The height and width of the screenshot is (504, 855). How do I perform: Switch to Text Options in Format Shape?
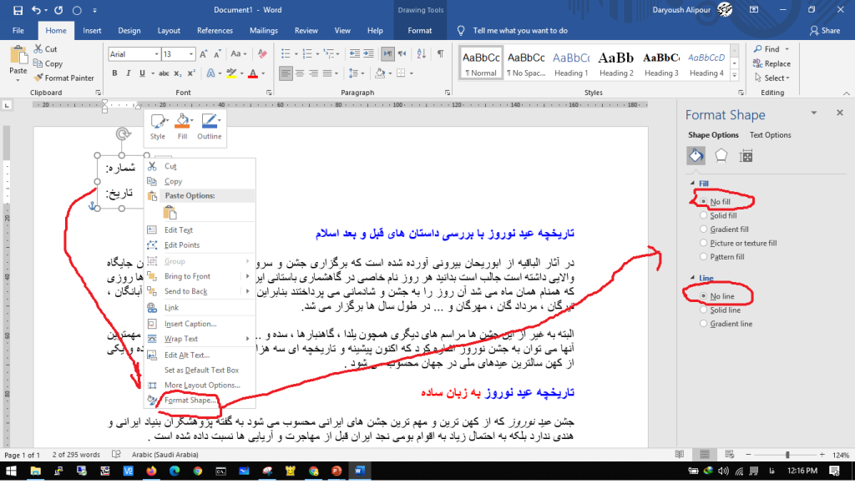pos(770,135)
